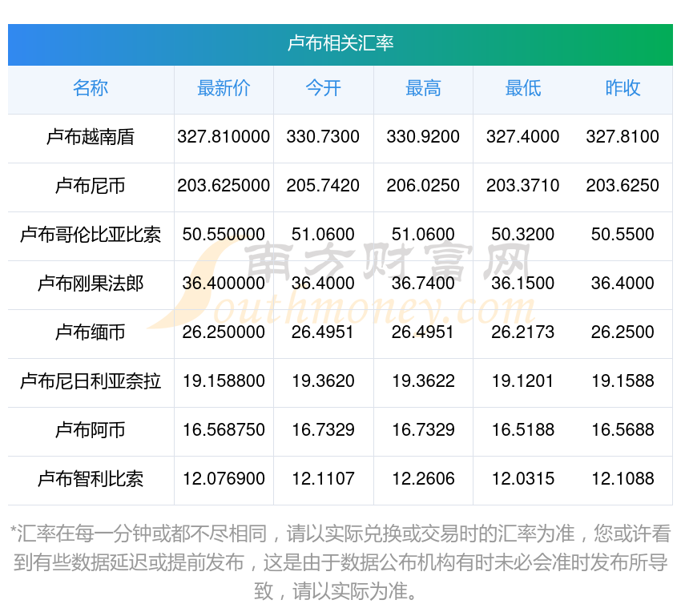Click latest price 50.550000
Screen dimensions: 681x616
tap(224, 235)
